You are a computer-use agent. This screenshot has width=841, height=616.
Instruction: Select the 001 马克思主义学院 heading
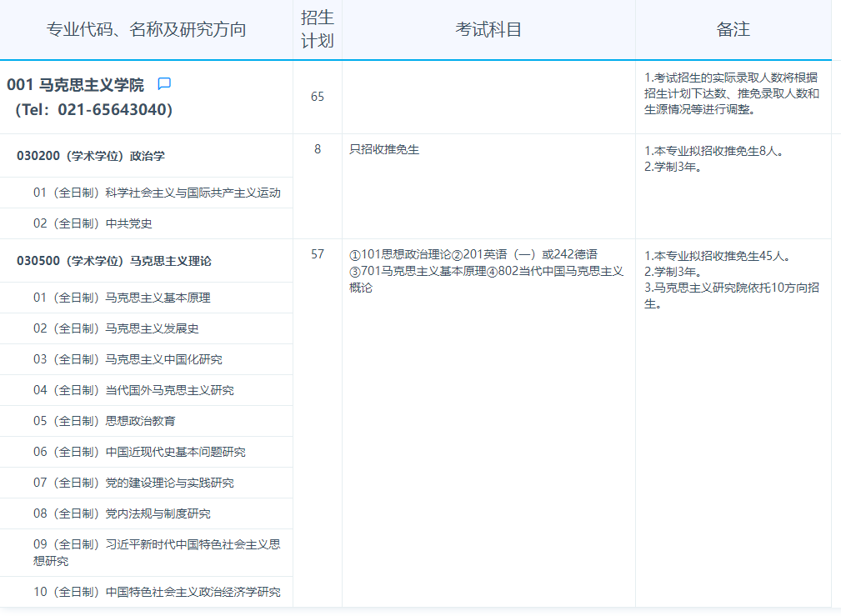click(75, 85)
